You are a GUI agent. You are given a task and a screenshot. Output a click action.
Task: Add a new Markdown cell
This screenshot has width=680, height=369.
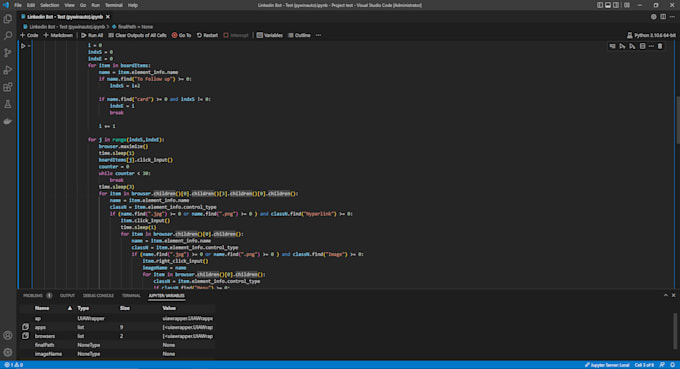pyautogui.click(x=58, y=35)
